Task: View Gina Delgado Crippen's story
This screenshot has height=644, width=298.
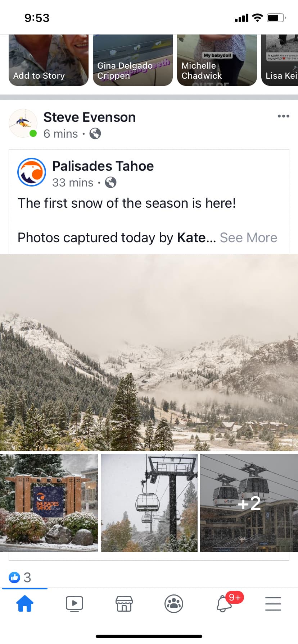Action: (x=132, y=60)
